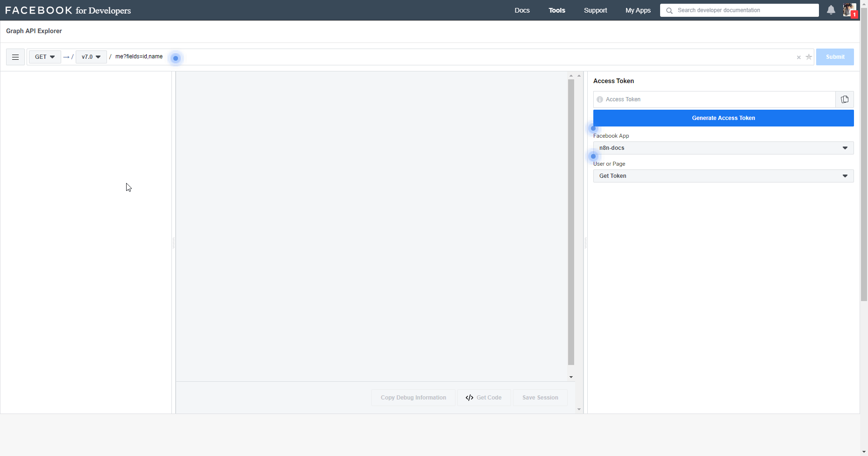This screenshot has height=456, width=868.
Task: Open the hamburger menu in the query bar
Action: coord(15,57)
